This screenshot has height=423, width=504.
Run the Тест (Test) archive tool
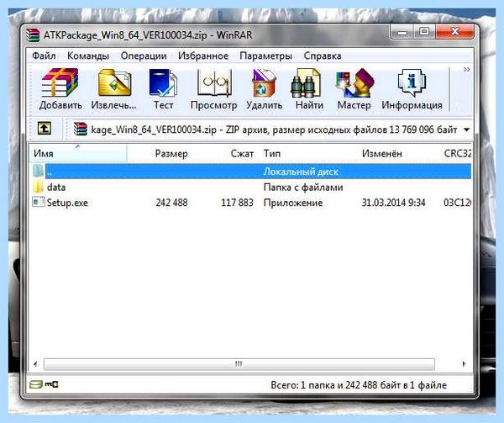[163, 82]
